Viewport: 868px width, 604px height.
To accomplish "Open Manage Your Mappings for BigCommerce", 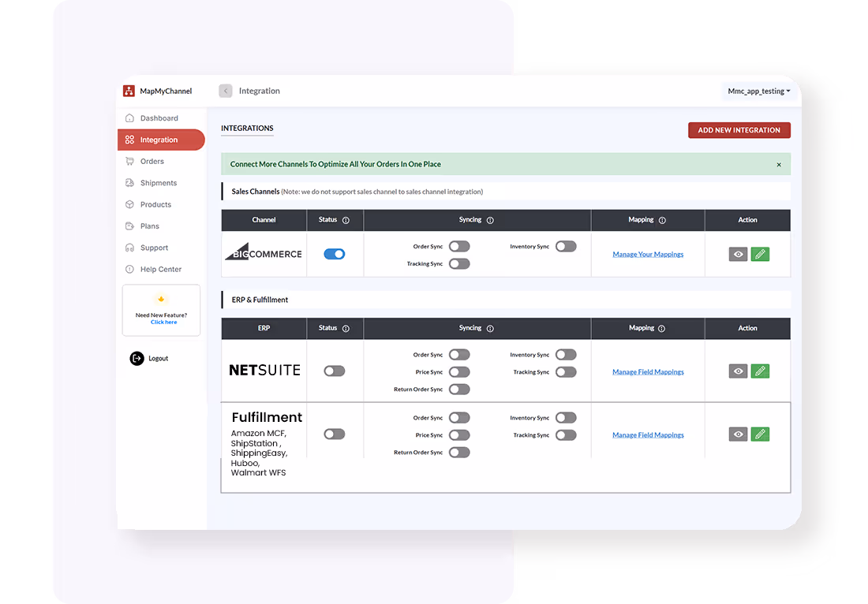I will point(647,254).
